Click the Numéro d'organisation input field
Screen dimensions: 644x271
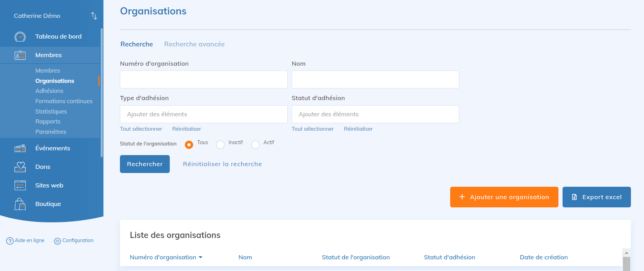pyautogui.click(x=203, y=79)
